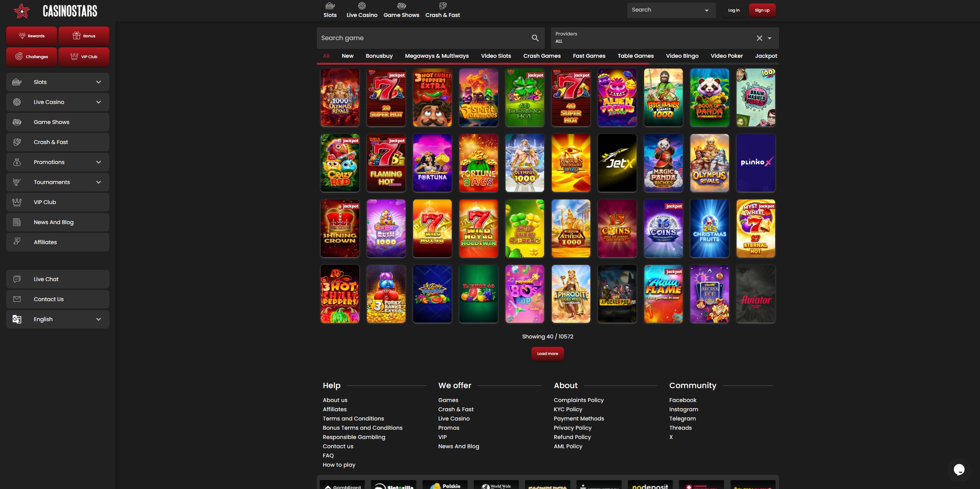Open the KYC Policy link

(x=568, y=409)
